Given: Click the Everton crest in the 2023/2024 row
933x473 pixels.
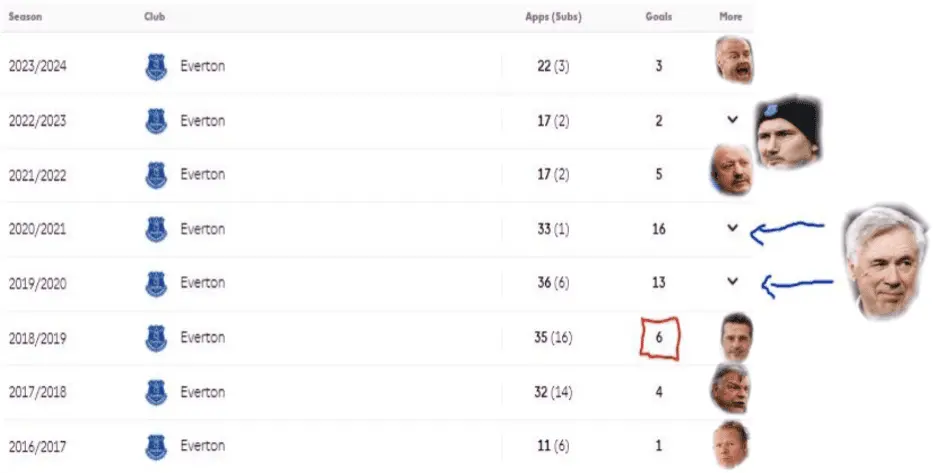Looking at the screenshot, I should [x=156, y=67].
